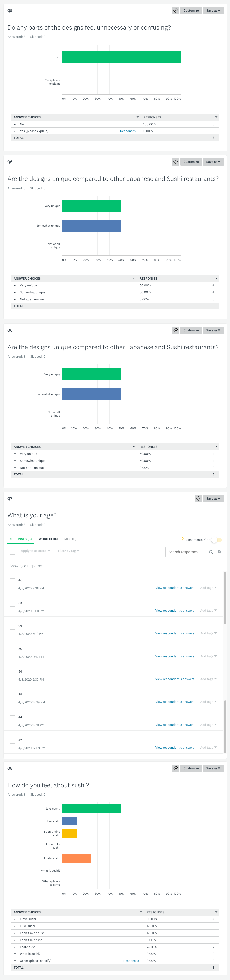Open Add tags for the response 46
This screenshot has height=980, width=230.
(208, 588)
